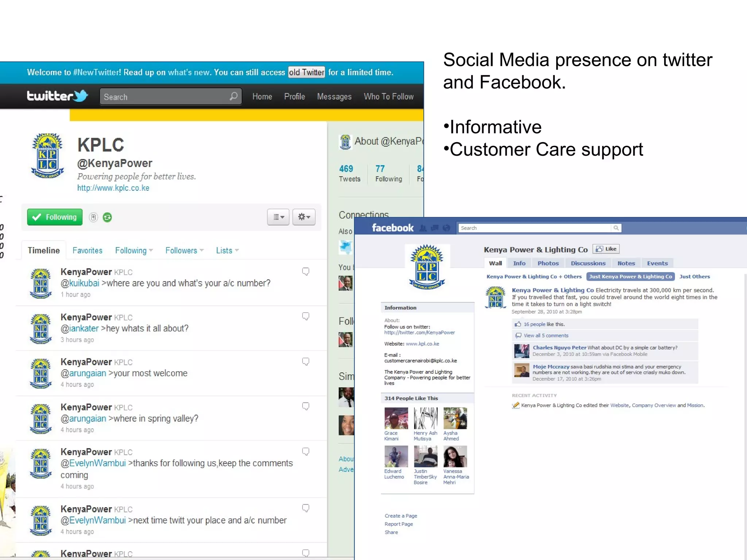Click 'Report Page' link
The image size is (747, 560).
pyautogui.click(x=399, y=524)
